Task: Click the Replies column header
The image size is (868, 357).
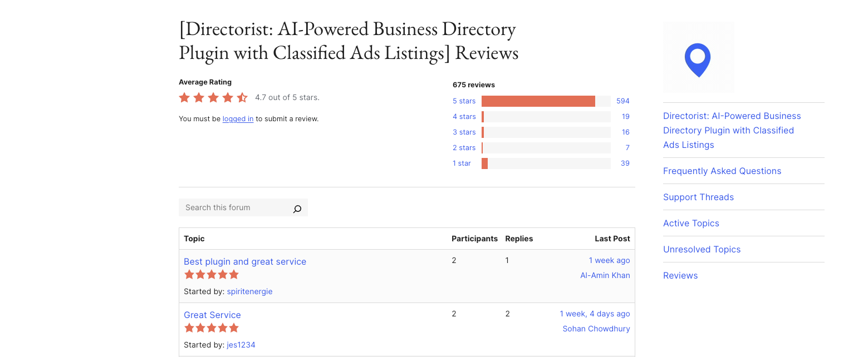Action: (519, 239)
